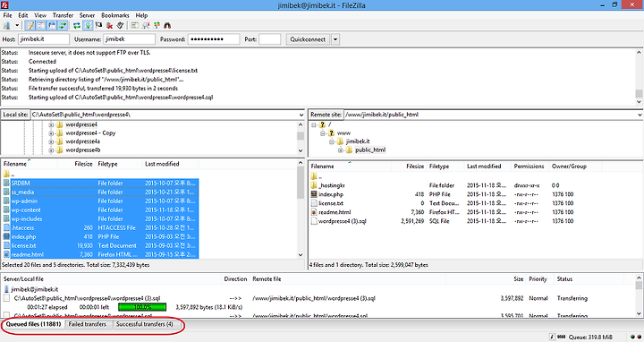Screen dimensions: 644x342
Task: Click the green activity LED indicator
Action: 633,337
